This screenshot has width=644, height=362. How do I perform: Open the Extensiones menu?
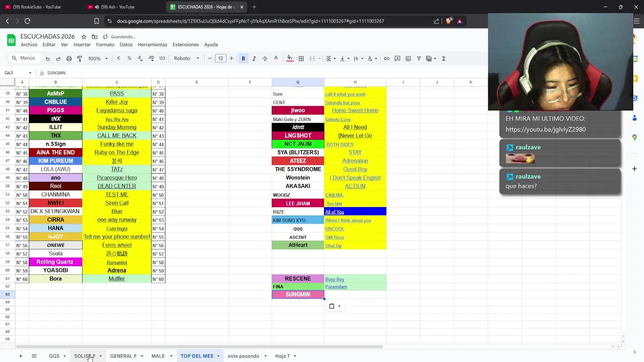pos(186,45)
